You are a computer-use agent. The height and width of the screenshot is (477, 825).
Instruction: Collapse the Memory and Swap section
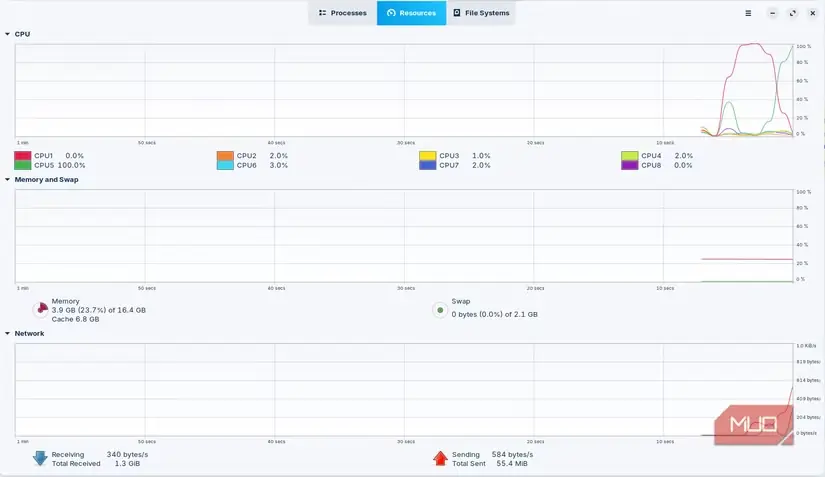[7, 179]
